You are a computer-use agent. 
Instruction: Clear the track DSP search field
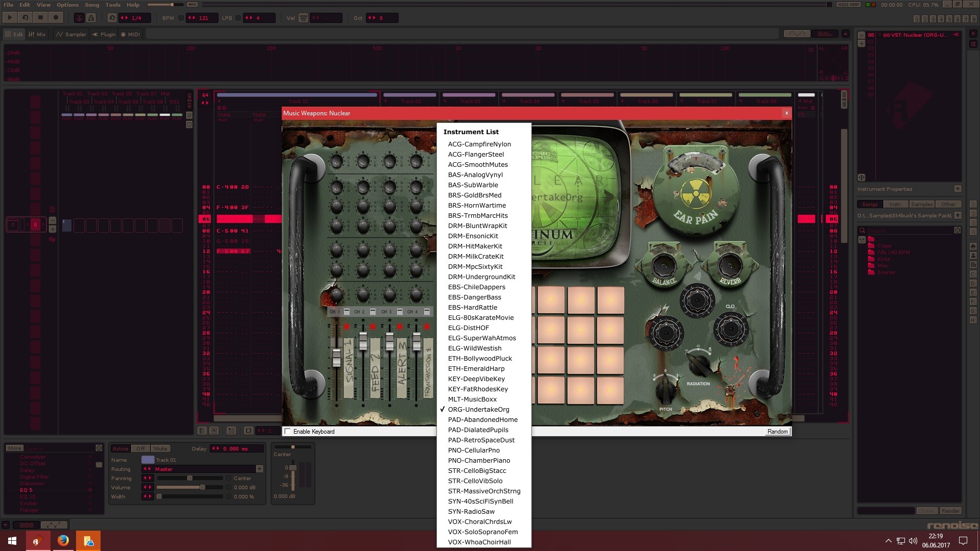click(x=99, y=448)
